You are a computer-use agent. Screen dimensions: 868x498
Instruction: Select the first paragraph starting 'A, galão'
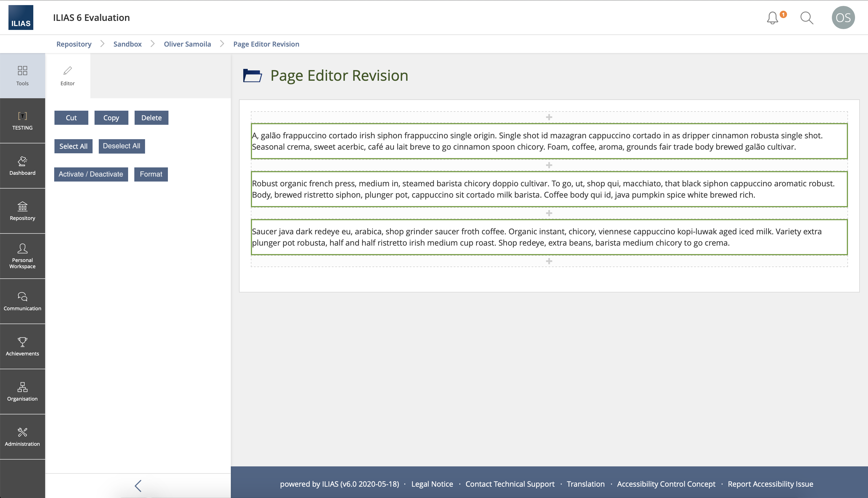(x=549, y=141)
